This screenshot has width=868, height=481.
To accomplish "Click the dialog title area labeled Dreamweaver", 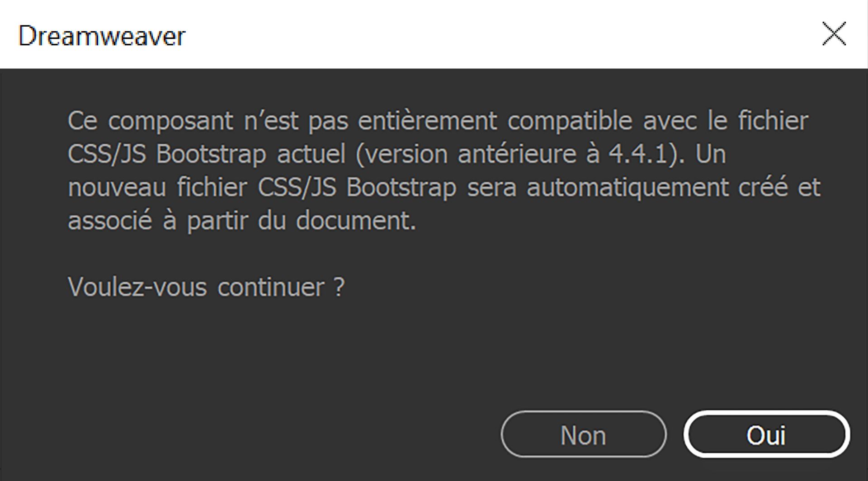I will (102, 36).
